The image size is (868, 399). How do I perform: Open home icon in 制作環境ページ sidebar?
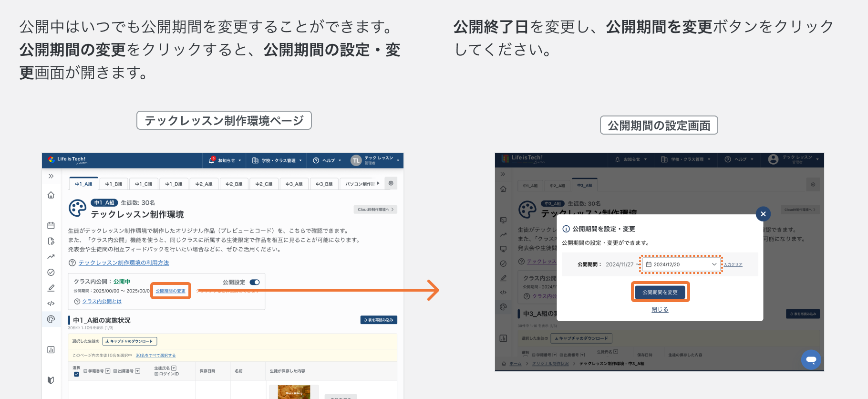[51, 195]
